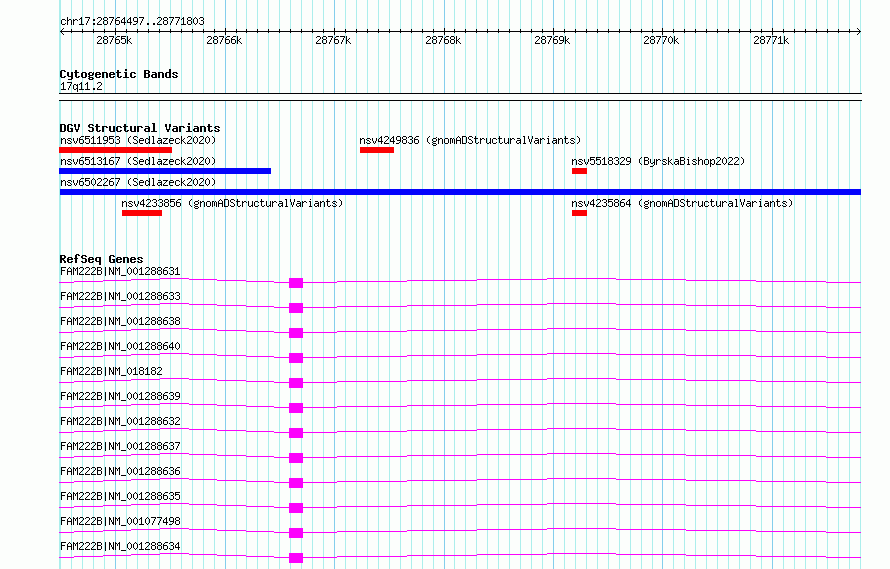The height and width of the screenshot is (569, 890).
Task: Click the exon box of NM_001288637
Action: tap(296, 458)
